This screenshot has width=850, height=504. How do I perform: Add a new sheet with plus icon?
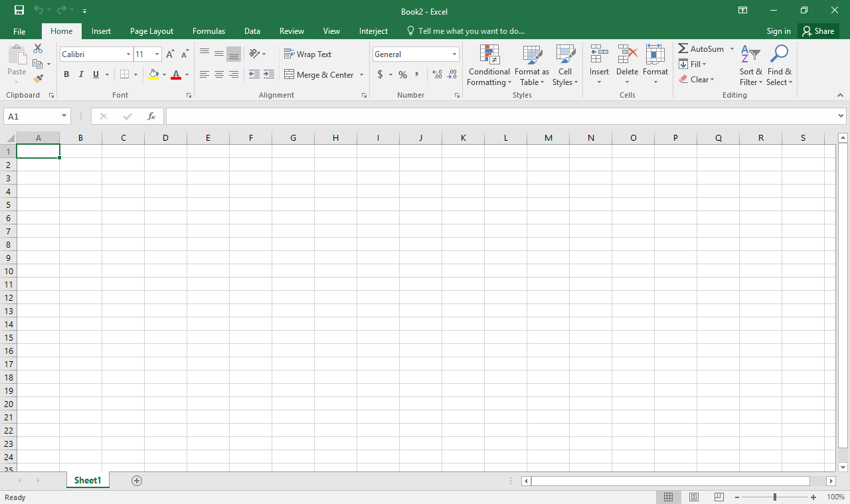pos(137,480)
